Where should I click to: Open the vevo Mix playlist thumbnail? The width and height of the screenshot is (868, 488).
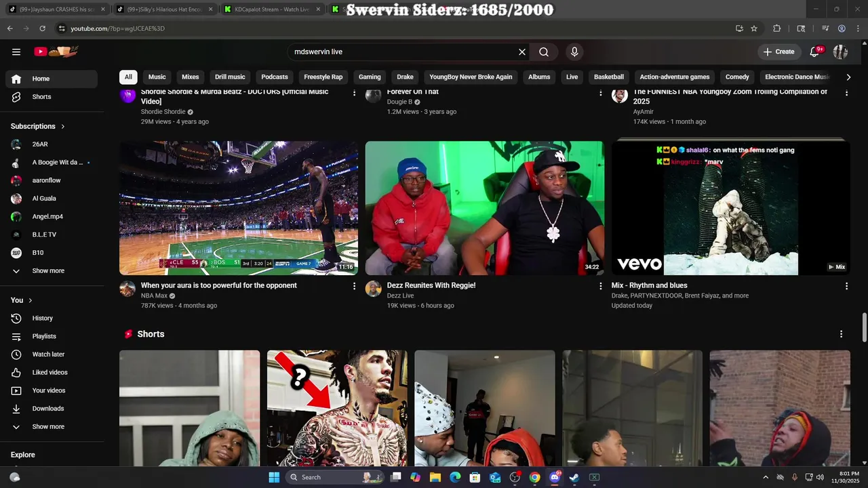pyautogui.click(x=730, y=208)
